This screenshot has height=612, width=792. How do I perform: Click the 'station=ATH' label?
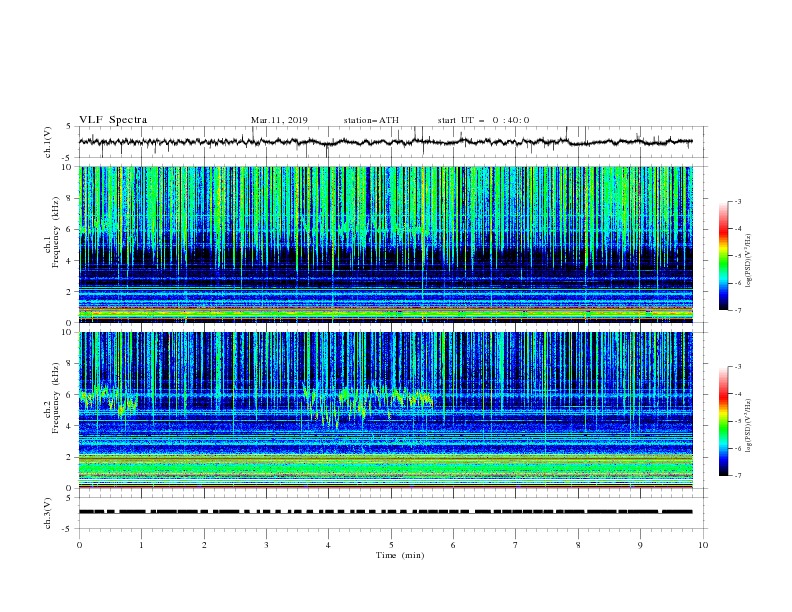[371, 120]
